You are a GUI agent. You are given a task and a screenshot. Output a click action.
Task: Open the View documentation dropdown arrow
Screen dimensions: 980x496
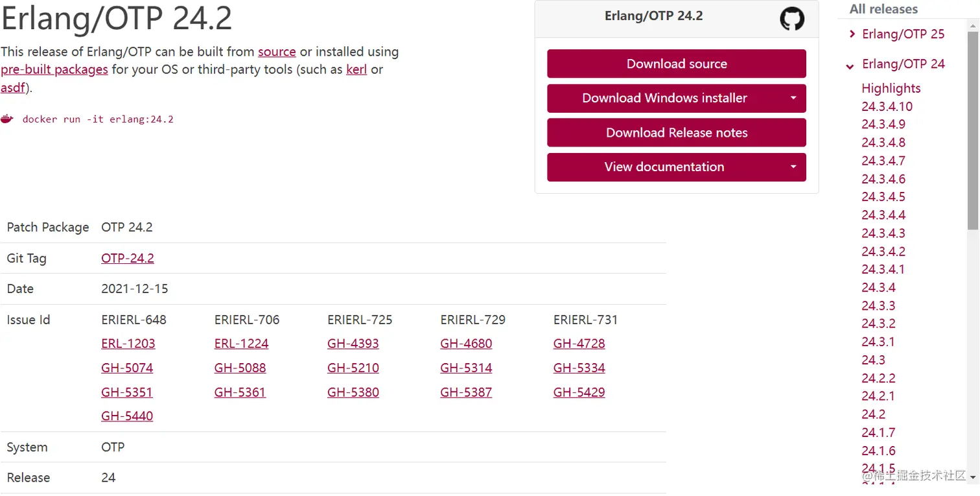pyautogui.click(x=793, y=167)
